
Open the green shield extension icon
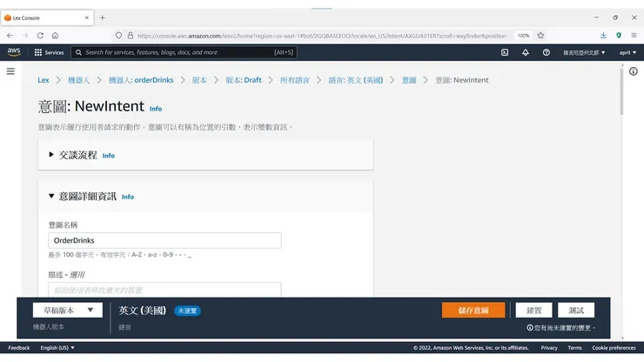(619, 36)
